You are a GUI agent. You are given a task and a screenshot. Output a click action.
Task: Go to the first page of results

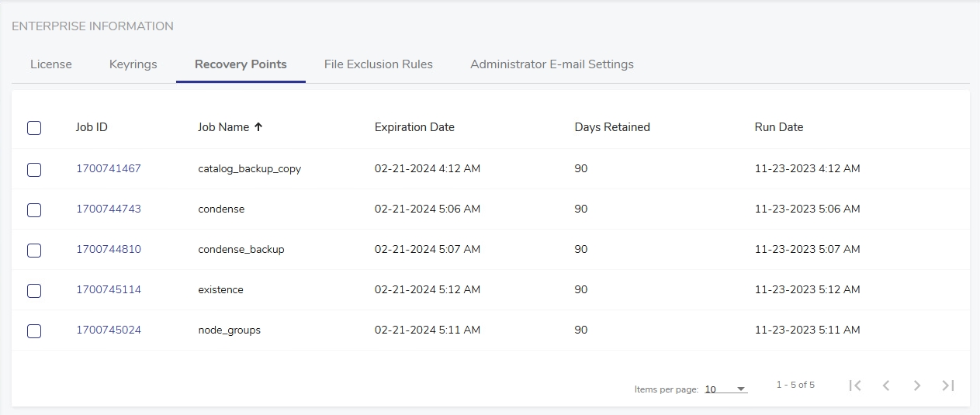855,386
